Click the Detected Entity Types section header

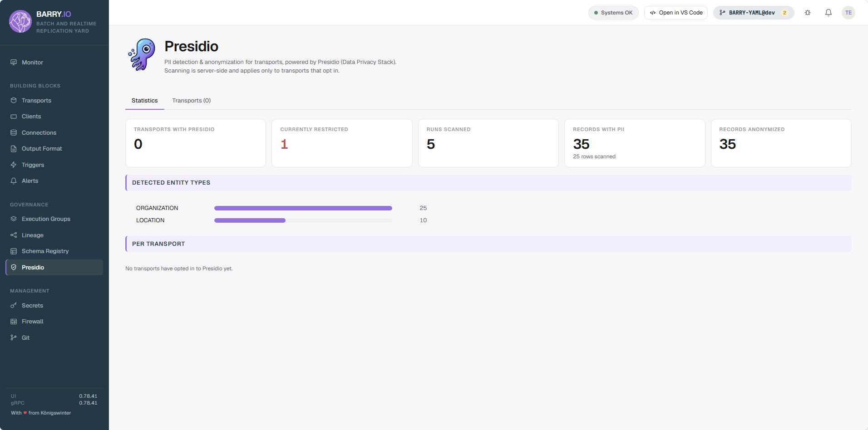(x=488, y=183)
